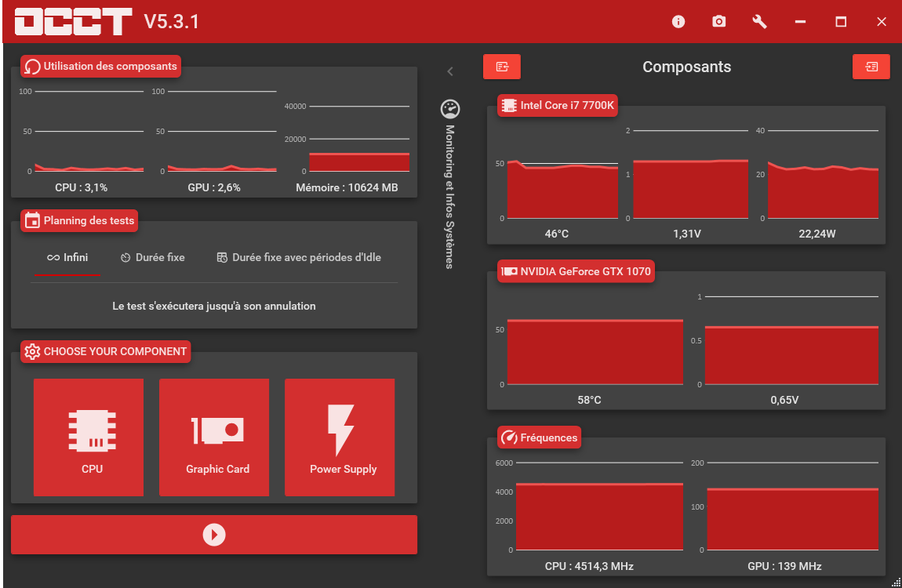Switch to the Durée fixe tab

(x=153, y=257)
